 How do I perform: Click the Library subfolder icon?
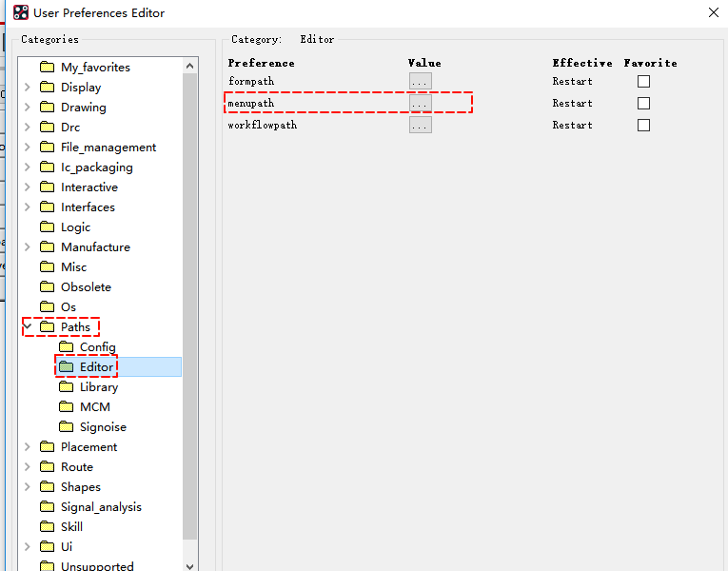(66, 387)
